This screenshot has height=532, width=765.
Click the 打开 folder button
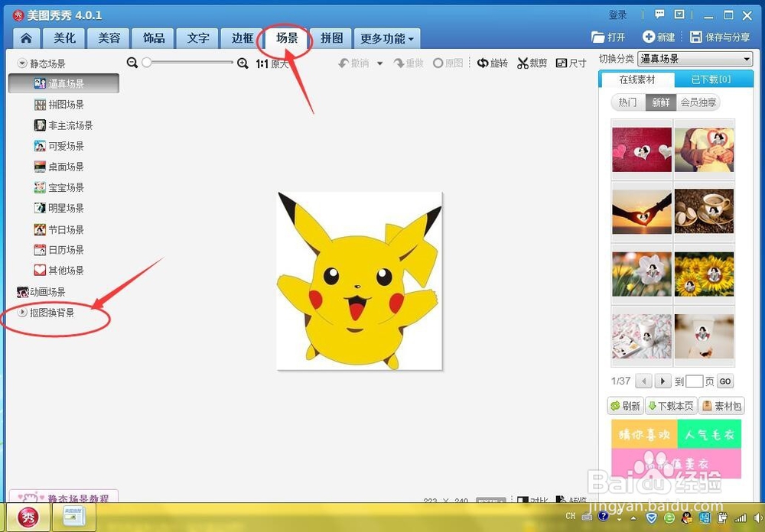[x=608, y=37]
